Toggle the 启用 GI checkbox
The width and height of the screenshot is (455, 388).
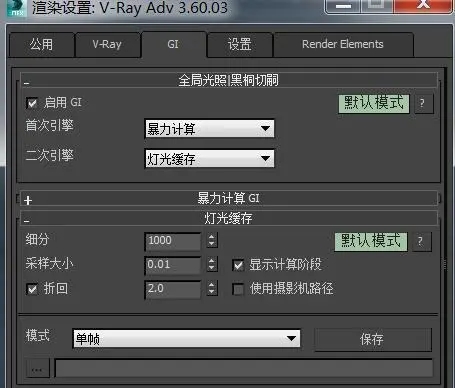click(32, 103)
